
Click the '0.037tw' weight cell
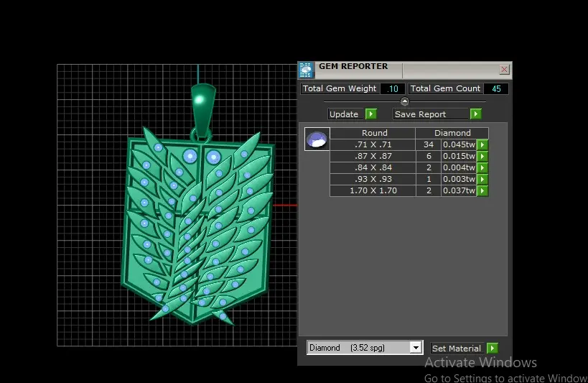(459, 190)
